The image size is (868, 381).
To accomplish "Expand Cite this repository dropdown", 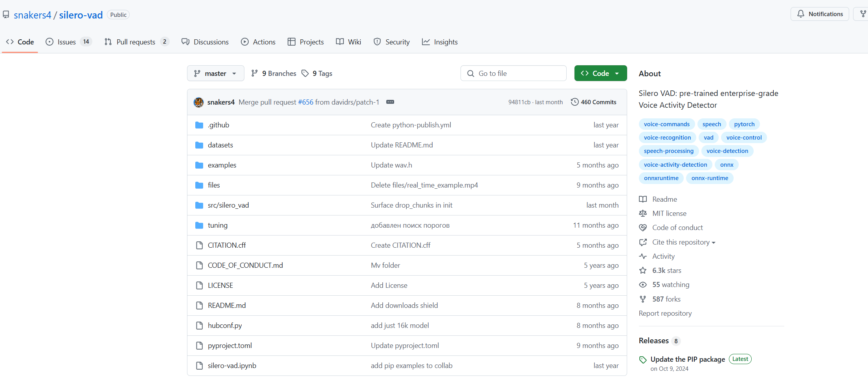I will (684, 242).
